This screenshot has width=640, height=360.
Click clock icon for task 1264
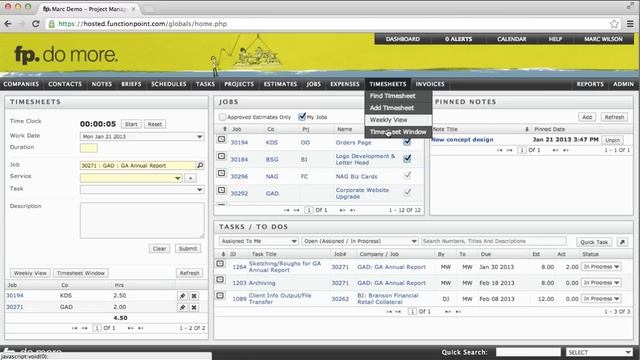tap(220, 264)
